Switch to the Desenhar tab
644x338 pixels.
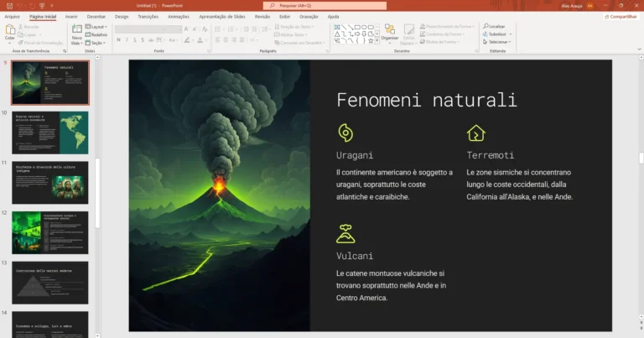click(x=96, y=17)
